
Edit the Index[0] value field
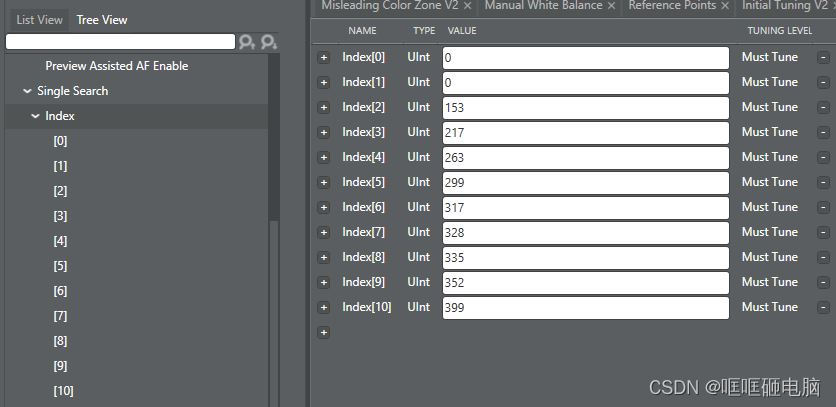(585, 58)
